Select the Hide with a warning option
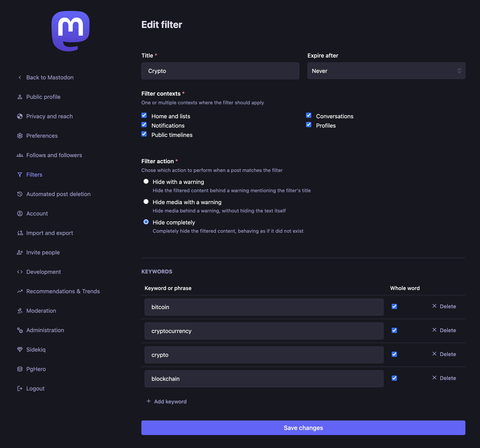Viewport: 480px width, 448px height. (146, 181)
